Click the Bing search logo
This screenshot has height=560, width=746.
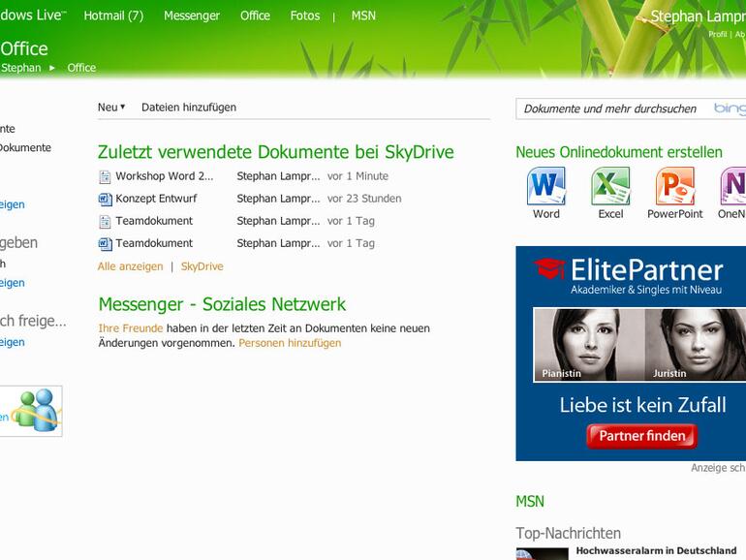730,109
